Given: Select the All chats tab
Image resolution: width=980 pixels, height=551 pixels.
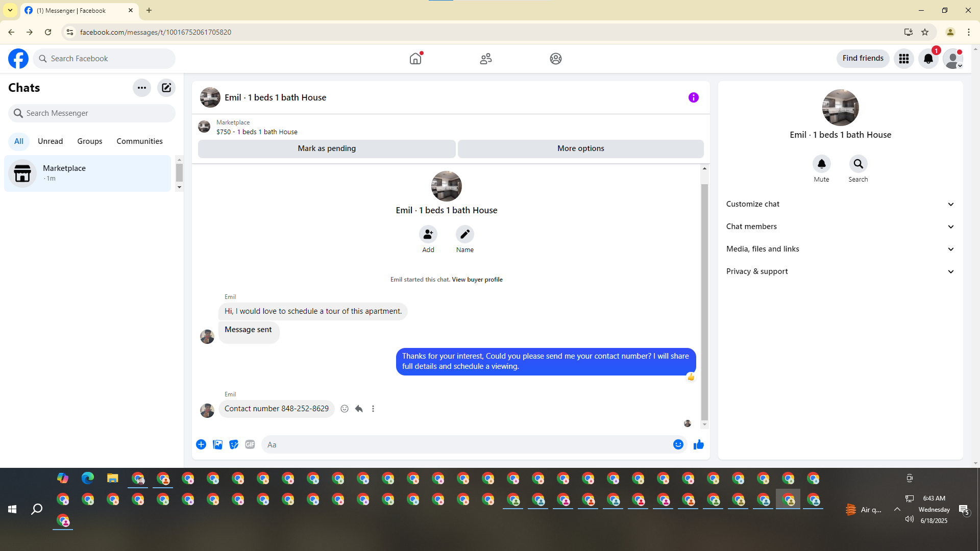Looking at the screenshot, I should tap(19, 141).
